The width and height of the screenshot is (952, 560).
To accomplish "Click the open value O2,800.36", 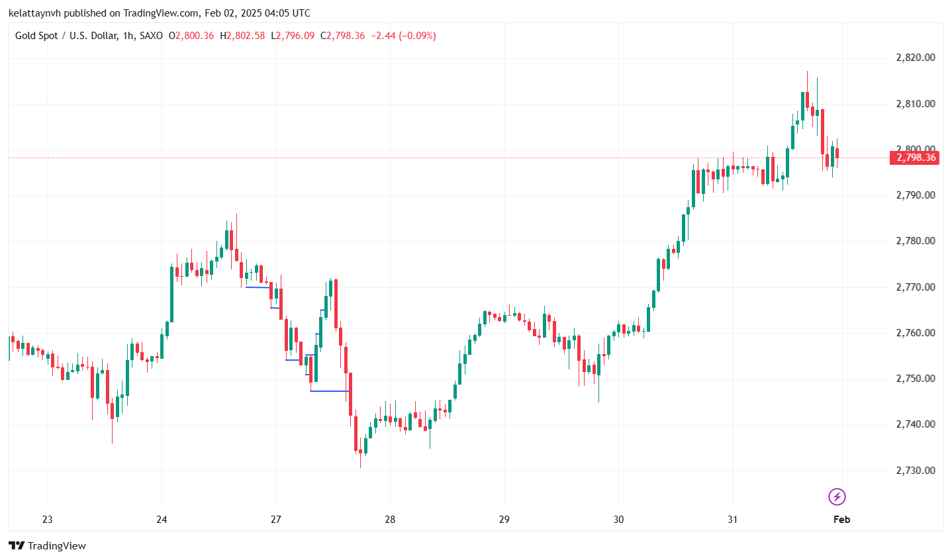I will pos(191,36).
